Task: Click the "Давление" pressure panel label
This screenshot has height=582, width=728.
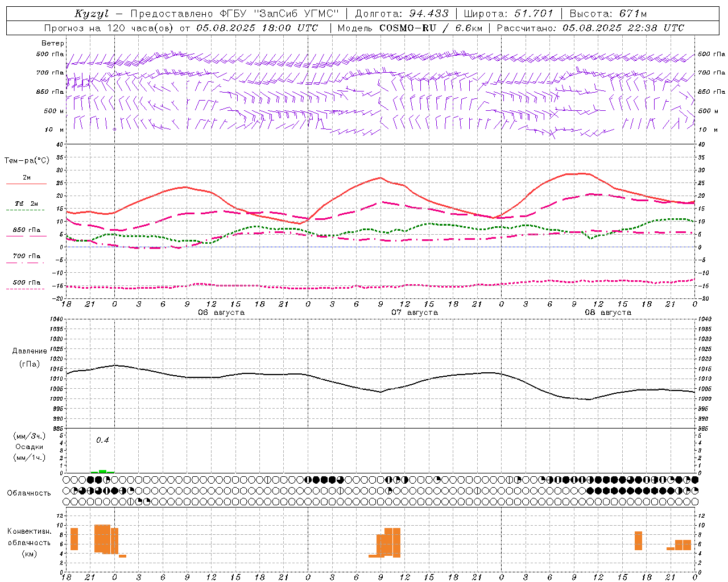Action: (x=30, y=351)
